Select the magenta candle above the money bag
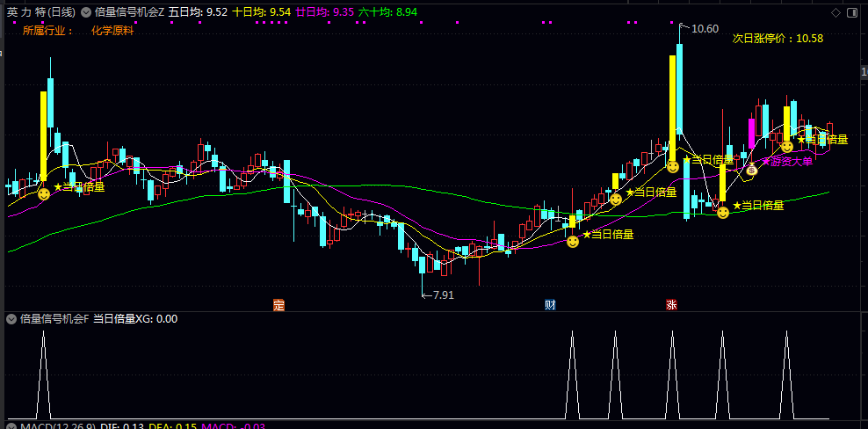Viewport: 868px width, 429px height. tap(751, 134)
